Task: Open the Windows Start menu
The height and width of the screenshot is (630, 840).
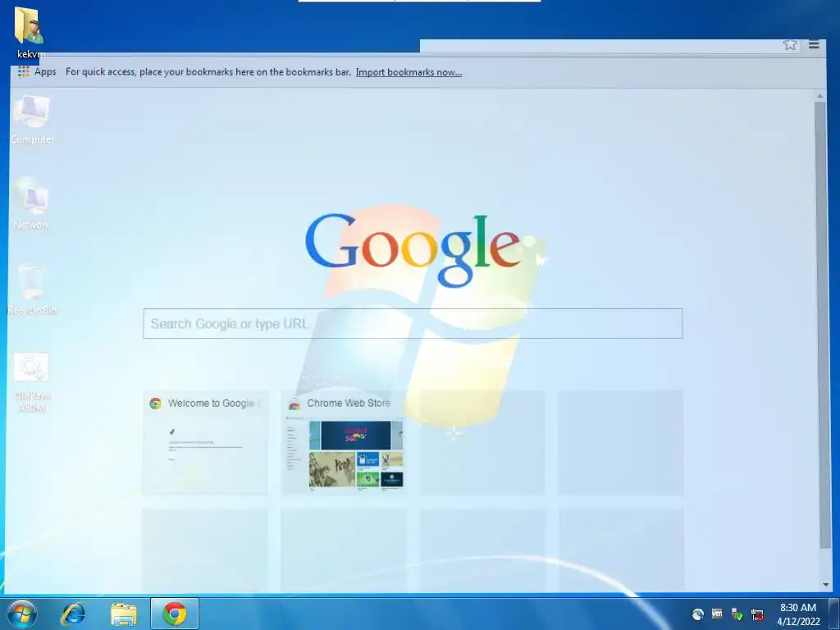Action: pos(22,614)
